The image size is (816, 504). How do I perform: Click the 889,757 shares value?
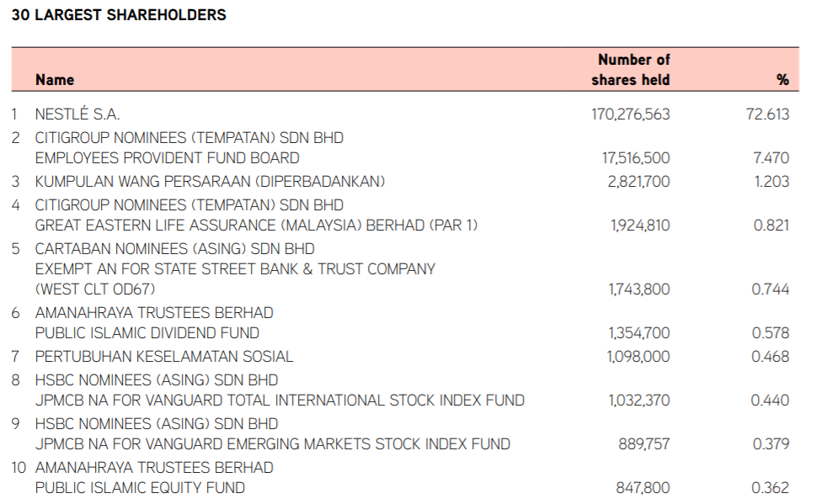click(x=643, y=443)
